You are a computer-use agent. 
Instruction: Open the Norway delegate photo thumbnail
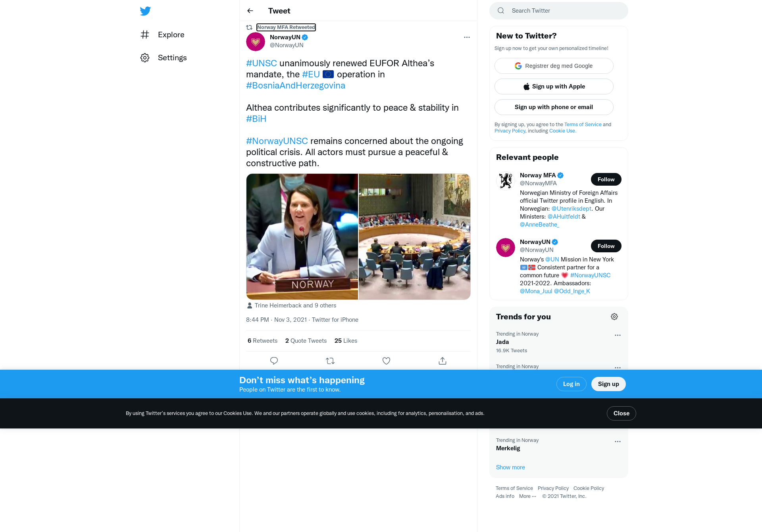pos(302,236)
